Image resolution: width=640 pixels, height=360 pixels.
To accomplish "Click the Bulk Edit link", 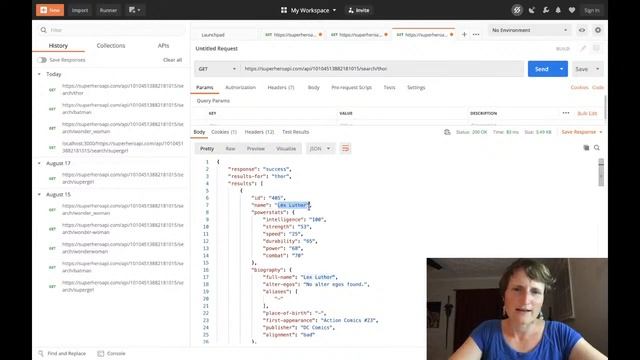I will [587, 113].
